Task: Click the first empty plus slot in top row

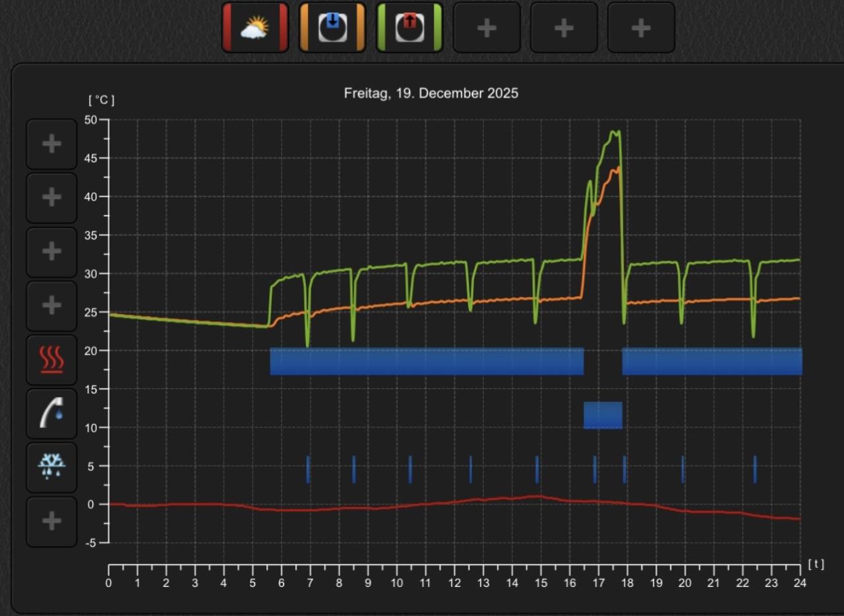Action: (x=487, y=28)
